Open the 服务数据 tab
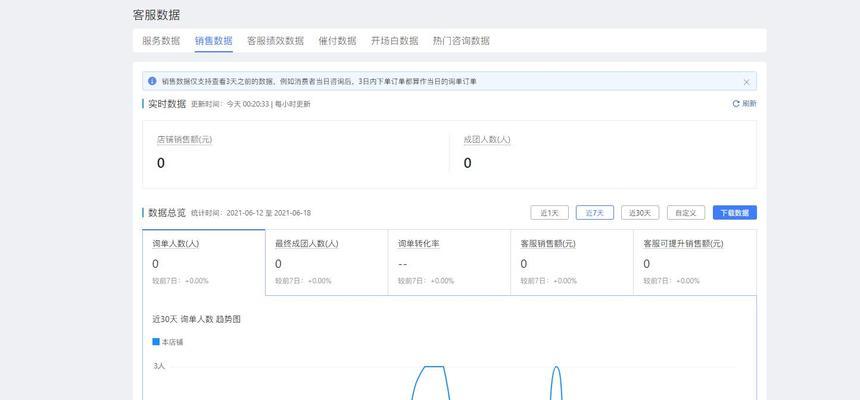This screenshot has height=400, width=860. tap(161, 41)
